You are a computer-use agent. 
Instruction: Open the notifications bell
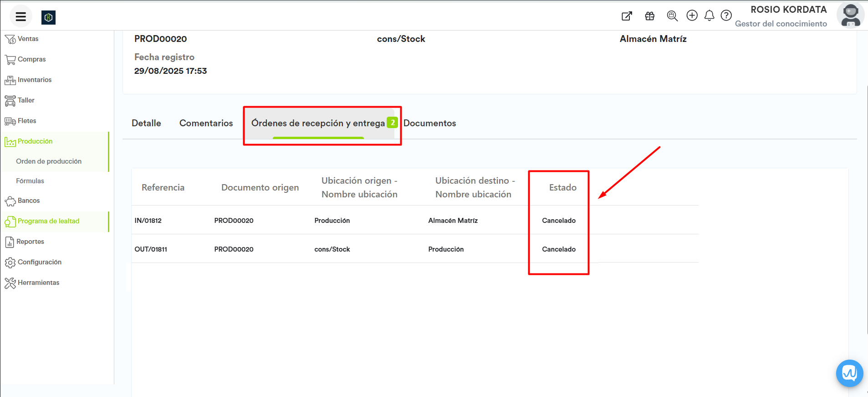[x=709, y=16]
